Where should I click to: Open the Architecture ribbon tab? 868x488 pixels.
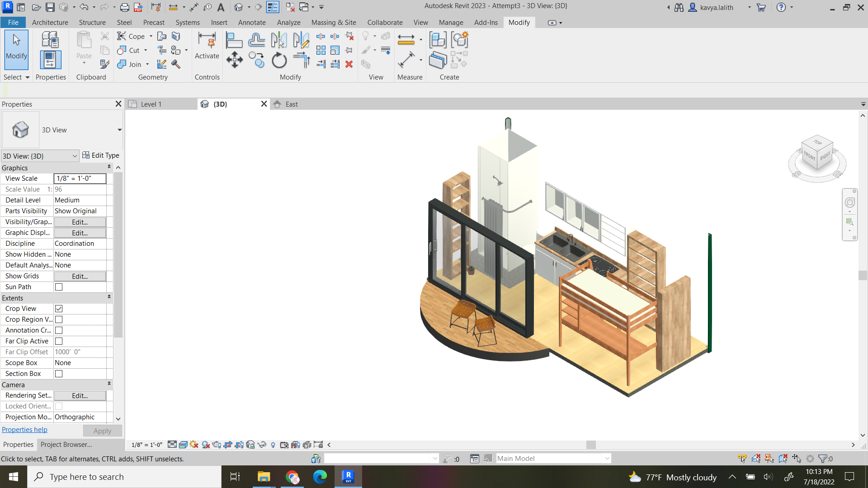click(x=50, y=22)
